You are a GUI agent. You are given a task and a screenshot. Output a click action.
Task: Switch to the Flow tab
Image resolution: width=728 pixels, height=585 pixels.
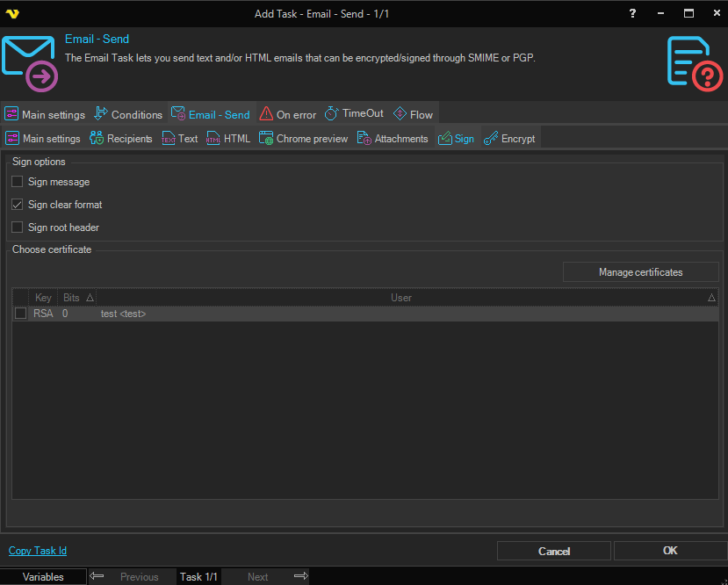tap(413, 114)
